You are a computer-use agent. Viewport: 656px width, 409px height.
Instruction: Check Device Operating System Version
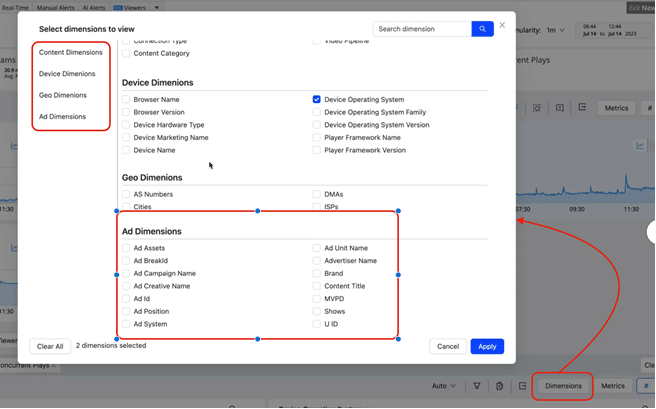pos(317,125)
